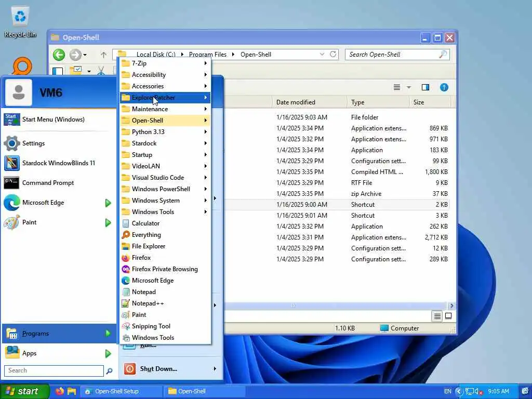532x399 pixels.
Task: Click into the start menu Search box
Action: click(54, 370)
